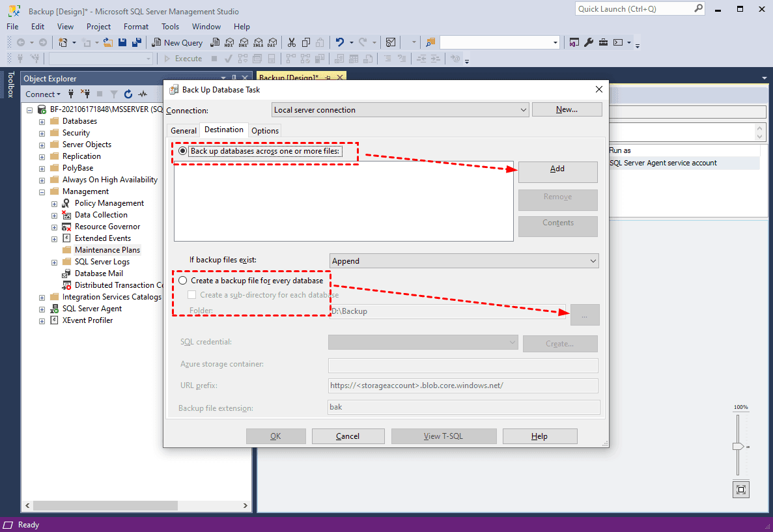This screenshot has width=773, height=532.
Task: Click the Object Explorer filter icon
Action: 114,94
